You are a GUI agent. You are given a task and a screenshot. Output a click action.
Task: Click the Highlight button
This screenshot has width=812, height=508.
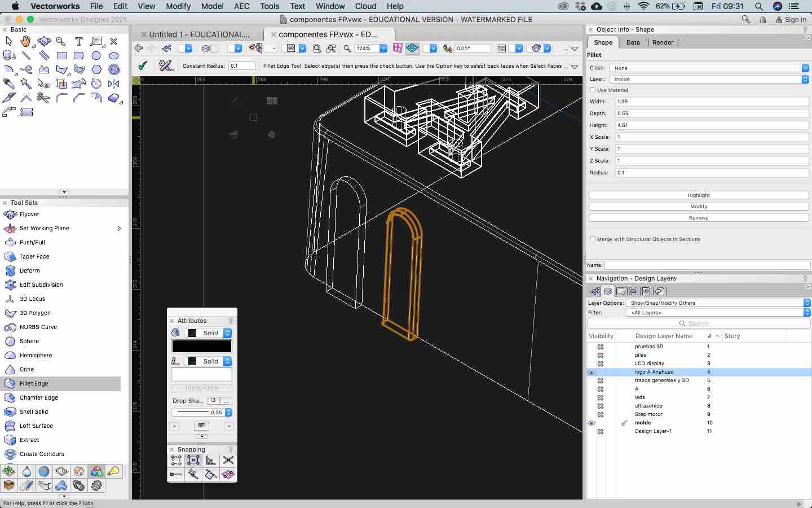click(x=698, y=195)
